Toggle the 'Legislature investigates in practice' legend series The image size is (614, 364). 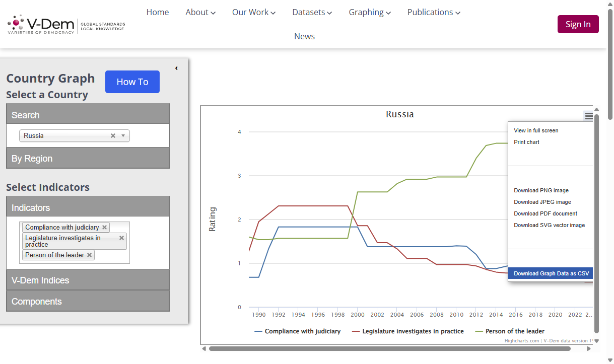point(407,331)
